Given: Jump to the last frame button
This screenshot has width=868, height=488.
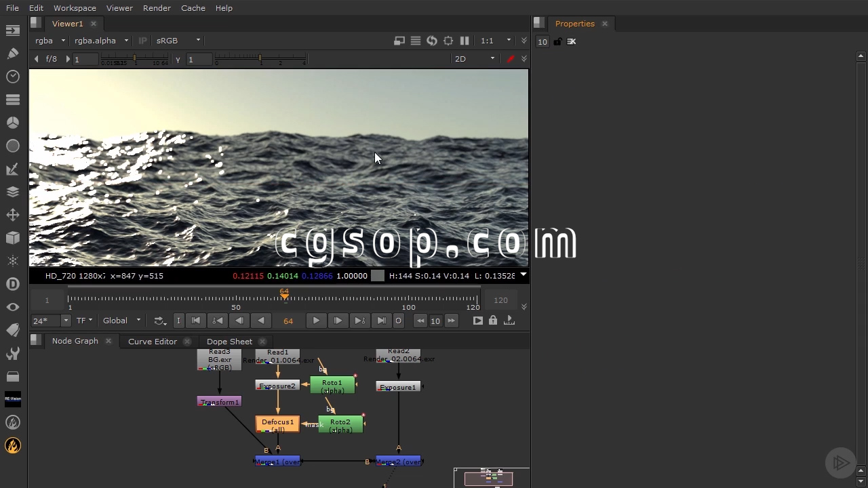Looking at the screenshot, I should 382,321.
